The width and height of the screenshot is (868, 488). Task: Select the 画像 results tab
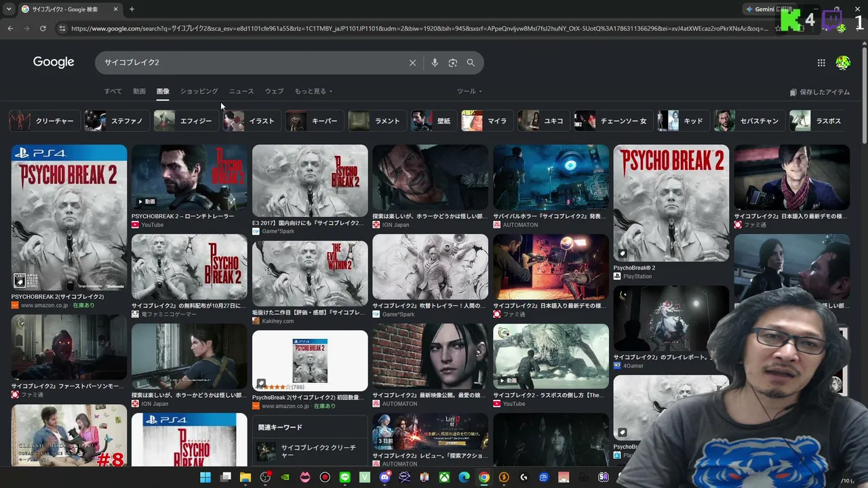[x=163, y=91]
